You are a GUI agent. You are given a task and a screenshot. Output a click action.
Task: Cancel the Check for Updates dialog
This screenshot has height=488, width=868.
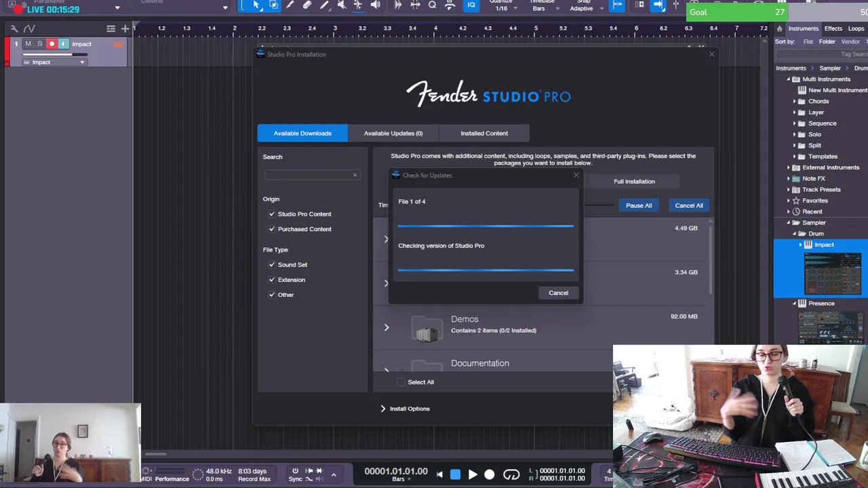coord(558,293)
